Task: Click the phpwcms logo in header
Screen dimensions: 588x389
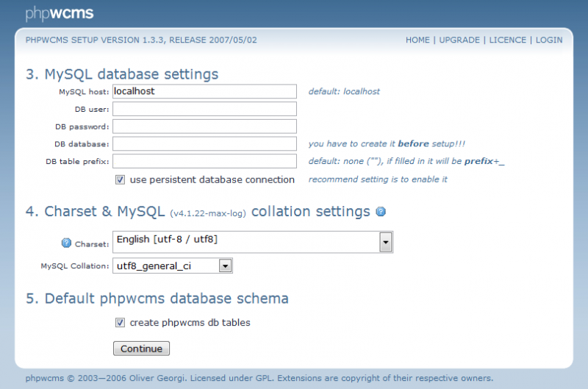Action: coord(60,13)
